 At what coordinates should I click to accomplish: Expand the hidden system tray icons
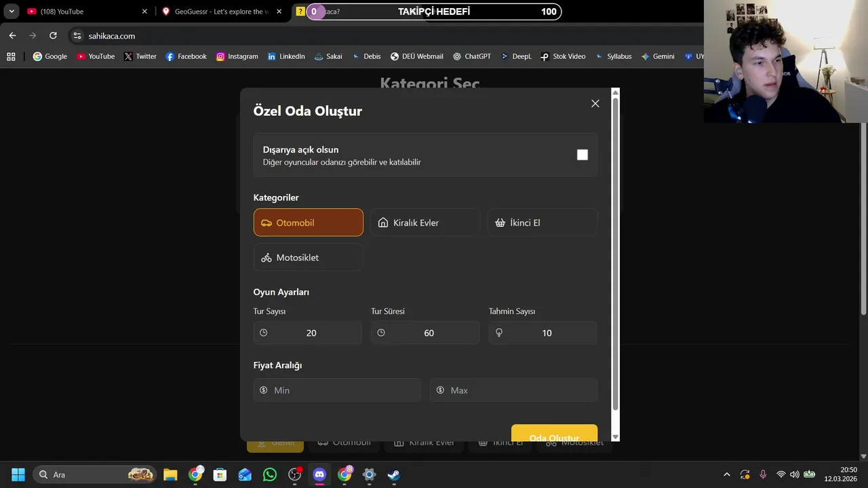click(727, 474)
